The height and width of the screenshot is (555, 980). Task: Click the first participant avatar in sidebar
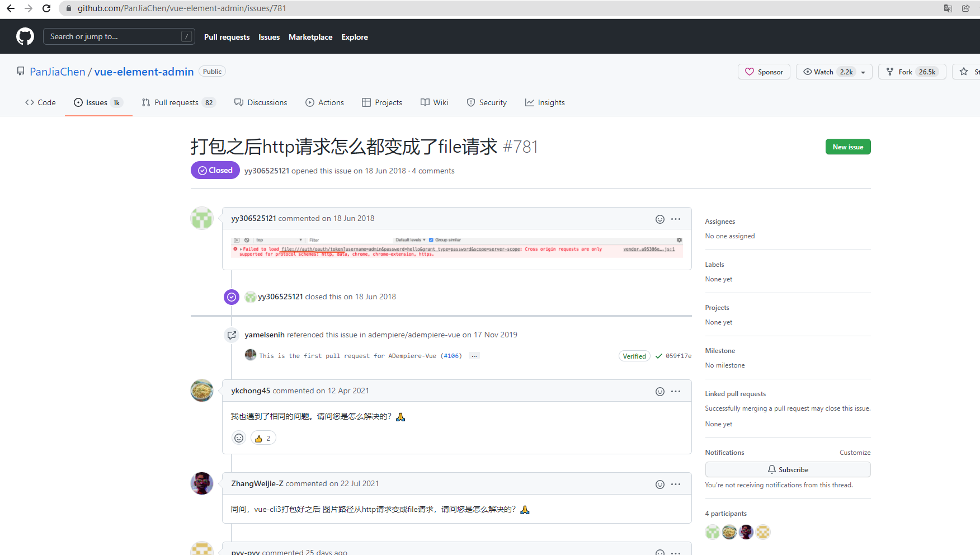713,532
